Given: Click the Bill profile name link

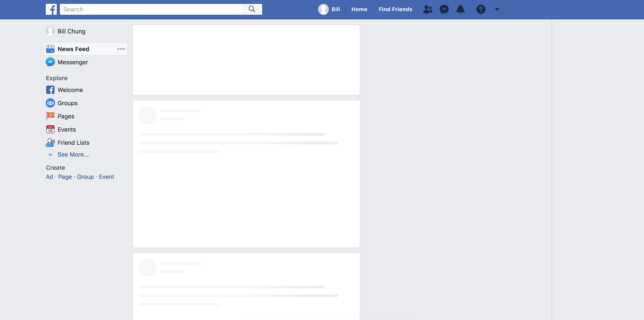Looking at the screenshot, I should tap(335, 9).
